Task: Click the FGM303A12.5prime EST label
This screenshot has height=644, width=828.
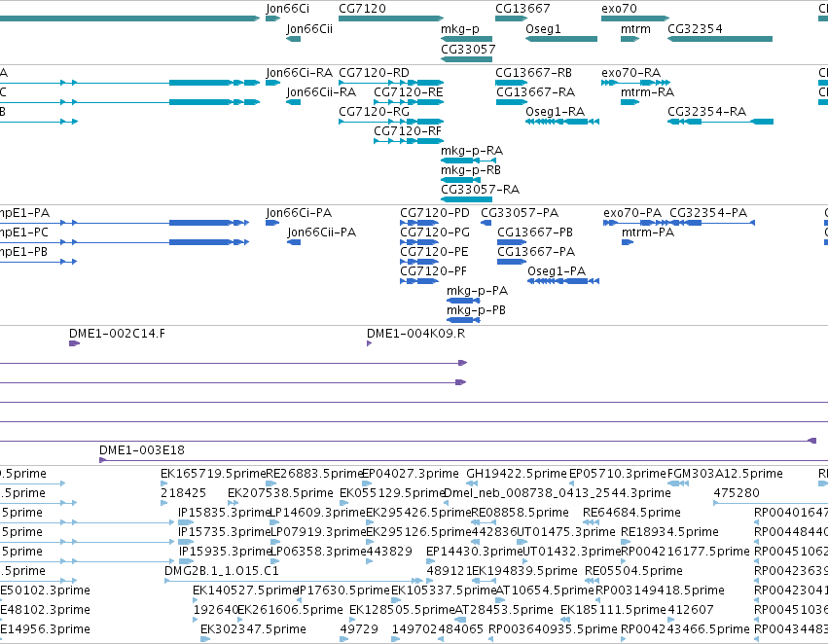Action: click(725, 474)
